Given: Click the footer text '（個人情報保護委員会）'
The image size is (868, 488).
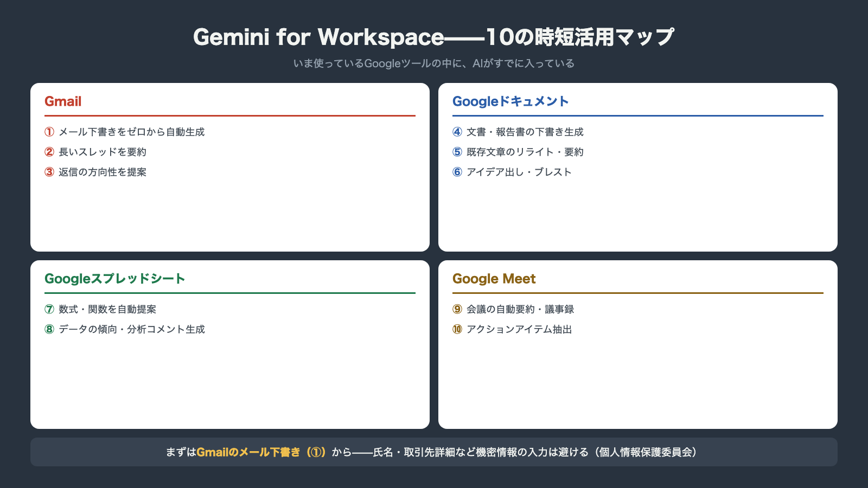Looking at the screenshot, I should click(646, 452).
